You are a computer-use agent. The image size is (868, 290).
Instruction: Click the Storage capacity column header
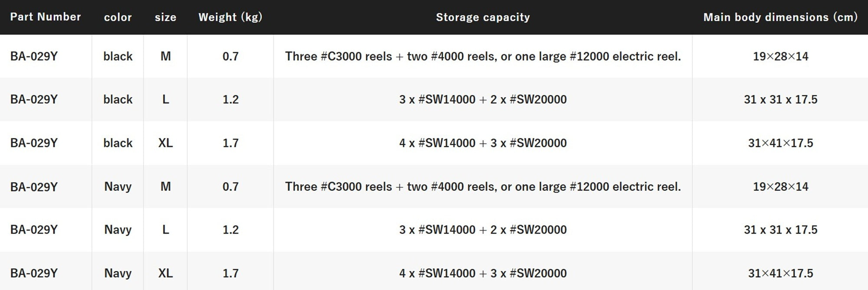coord(483,17)
